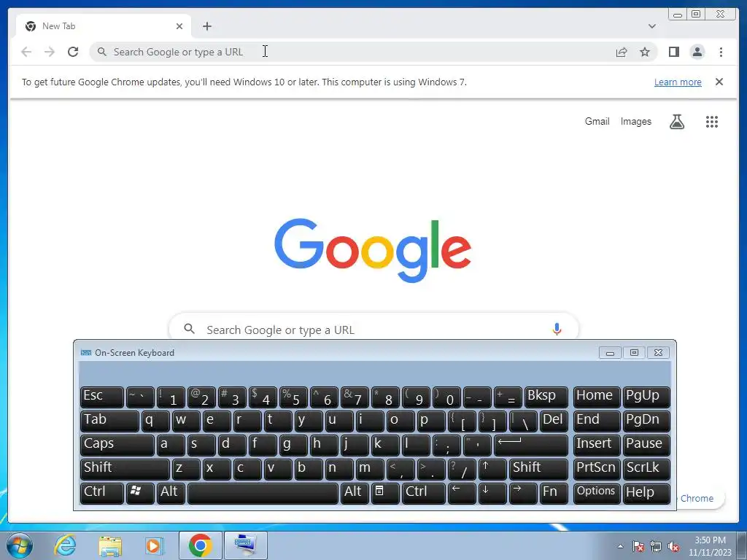Tap the Windows logo key on keyboard
Viewport: 747px width, 560px height.
coord(140,493)
